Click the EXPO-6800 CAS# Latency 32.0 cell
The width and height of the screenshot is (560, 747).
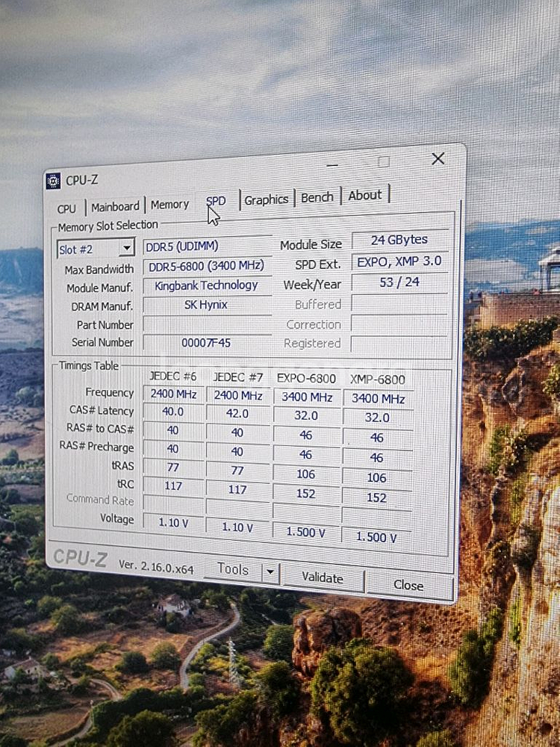point(306,416)
